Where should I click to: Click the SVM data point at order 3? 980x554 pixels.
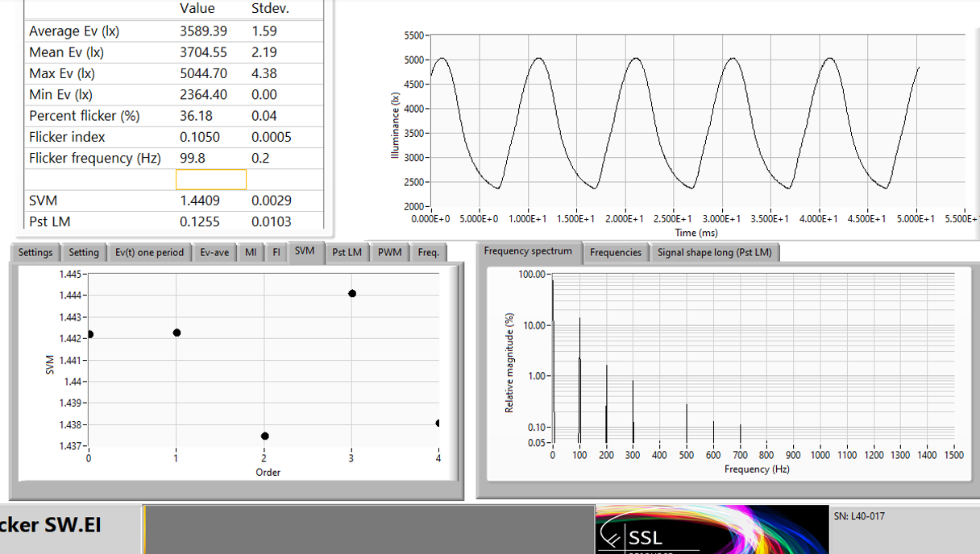tap(351, 293)
